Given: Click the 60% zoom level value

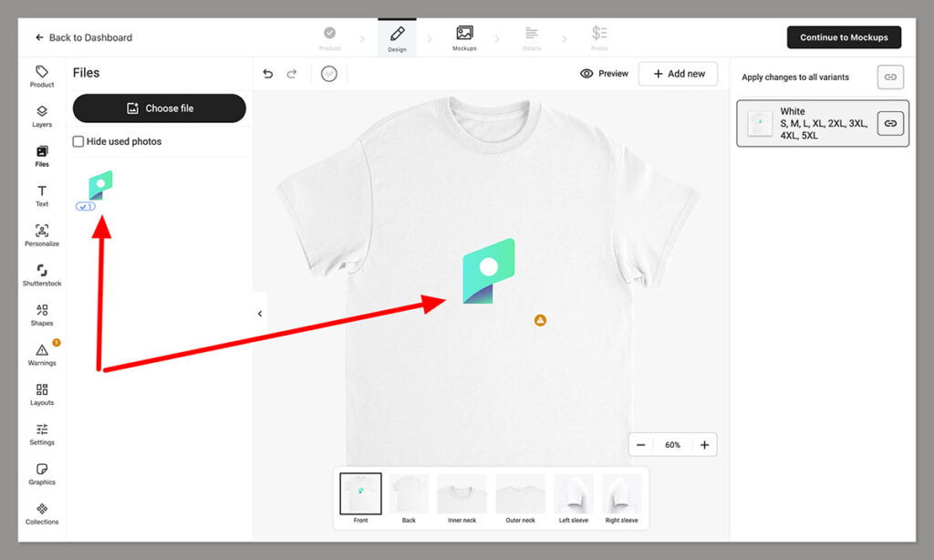Looking at the screenshot, I should (672, 445).
